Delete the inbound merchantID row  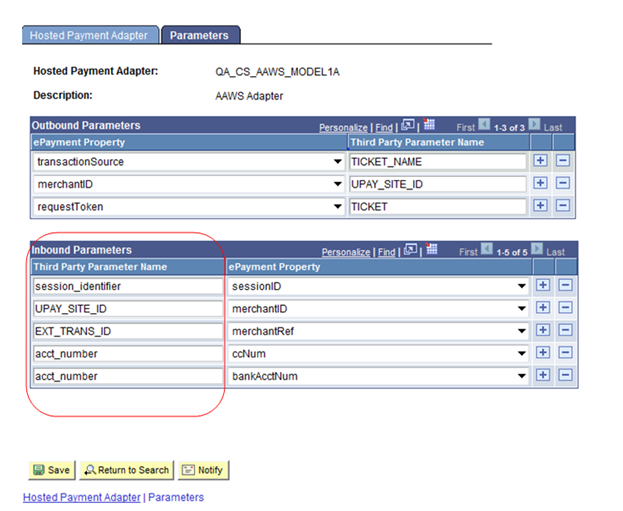[565, 308]
